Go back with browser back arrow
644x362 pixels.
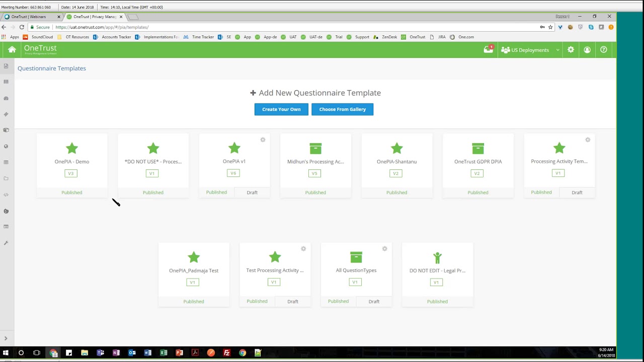tap(4, 27)
